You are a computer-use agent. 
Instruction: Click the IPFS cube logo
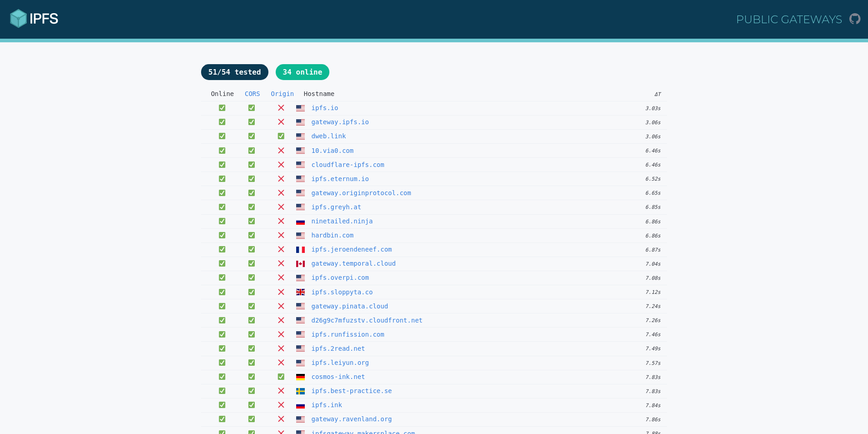click(19, 19)
